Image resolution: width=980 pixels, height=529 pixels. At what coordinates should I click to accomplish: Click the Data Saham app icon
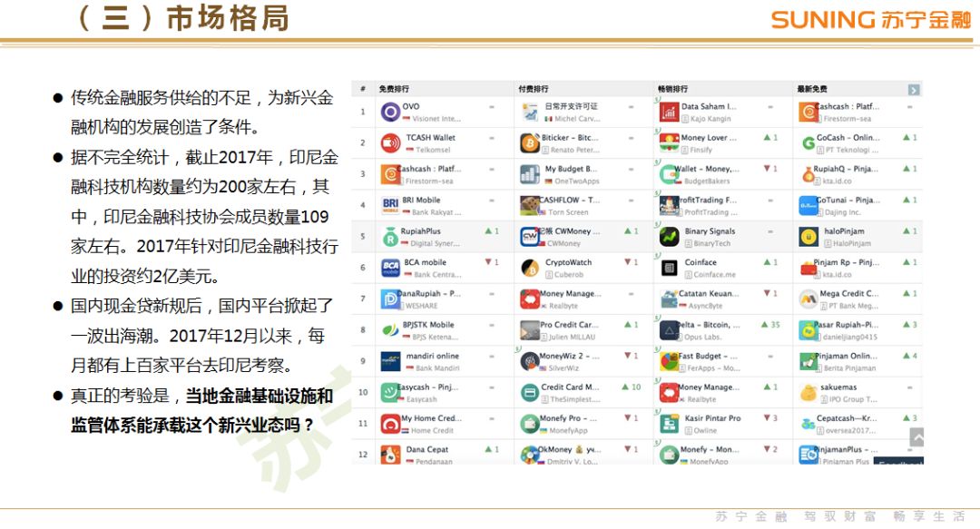click(670, 112)
